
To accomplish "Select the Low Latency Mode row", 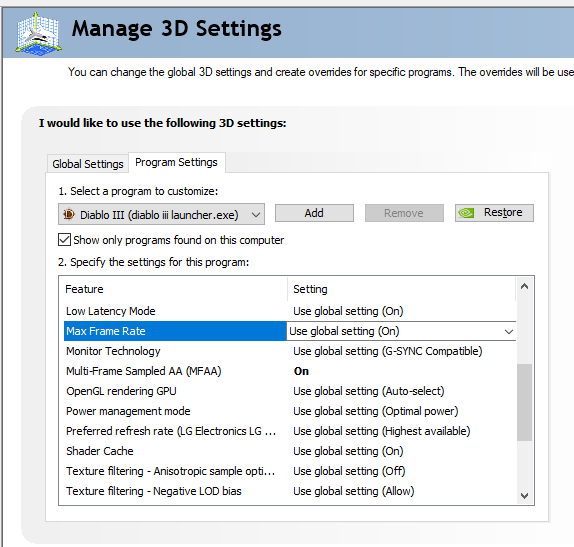I will tap(290, 311).
